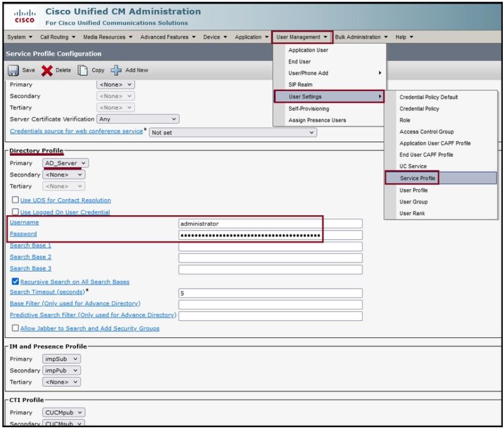This screenshot has width=504, height=429.
Task: Enable Use UDS for Contact Resolution checkbox
Action: [x=15, y=200]
